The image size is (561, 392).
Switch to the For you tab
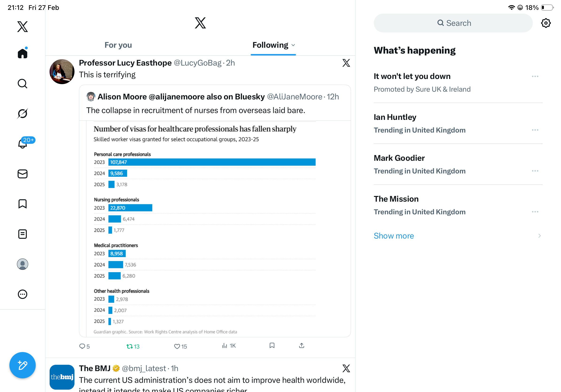[118, 45]
